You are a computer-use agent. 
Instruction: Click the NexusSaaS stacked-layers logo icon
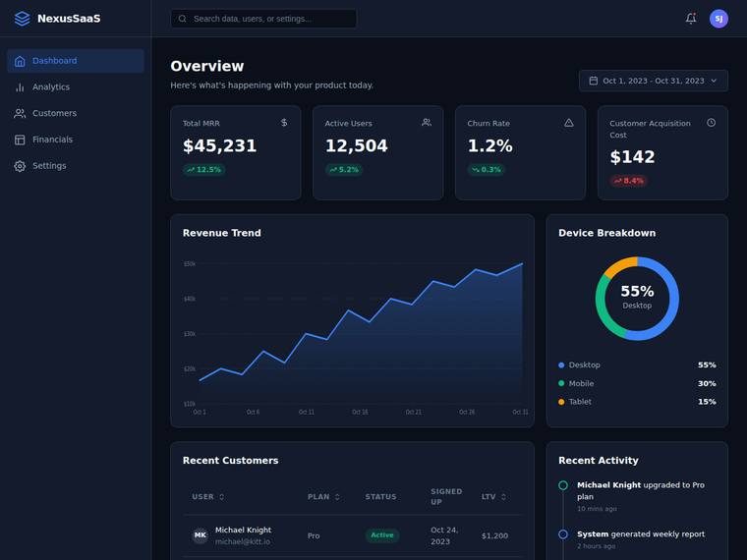22,19
